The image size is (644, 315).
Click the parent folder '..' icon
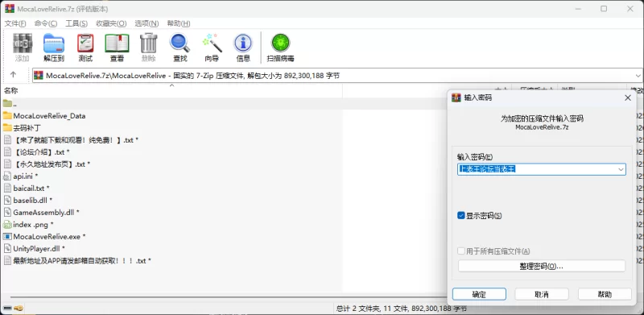coord(7,104)
